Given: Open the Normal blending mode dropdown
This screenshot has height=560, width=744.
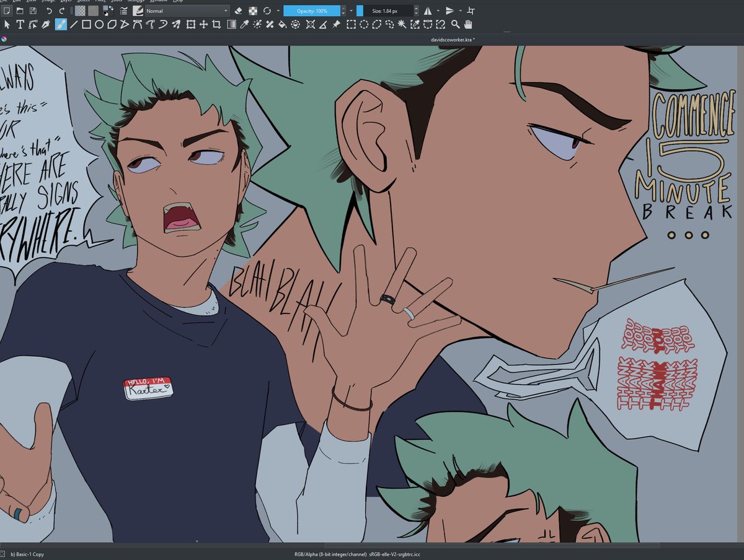Looking at the screenshot, I should point(187,11).
